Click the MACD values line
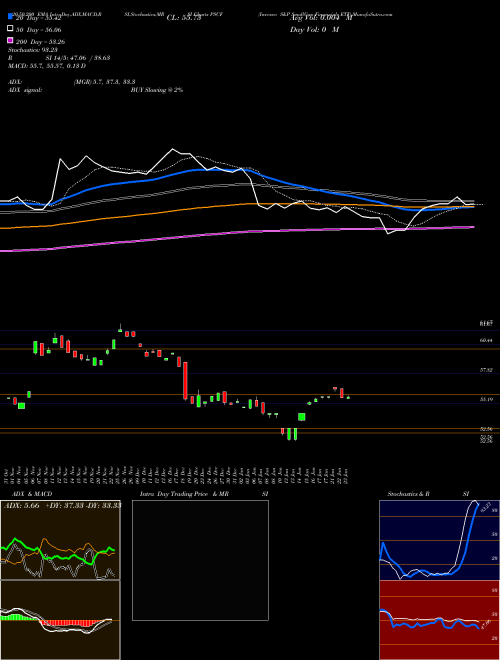Viewport: 500px width, 660px height. click(47, 66)
